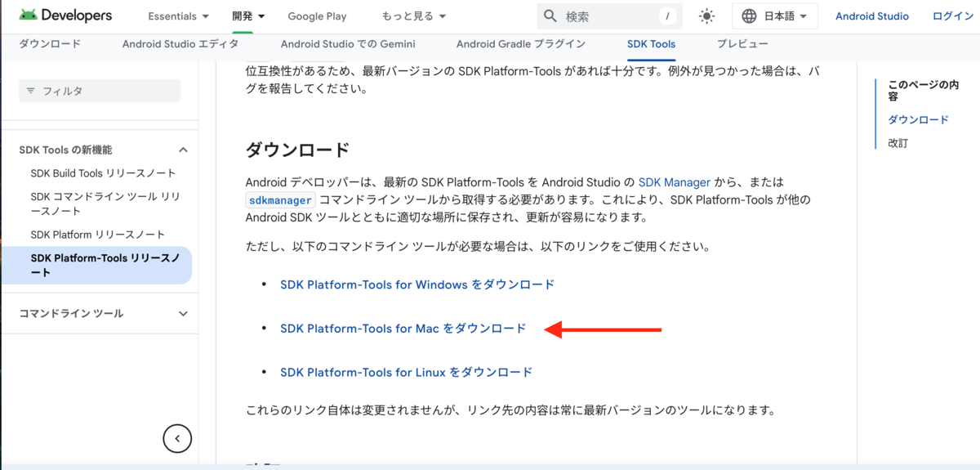Open the Essentials dropdown menu

[x=179, y=16]
